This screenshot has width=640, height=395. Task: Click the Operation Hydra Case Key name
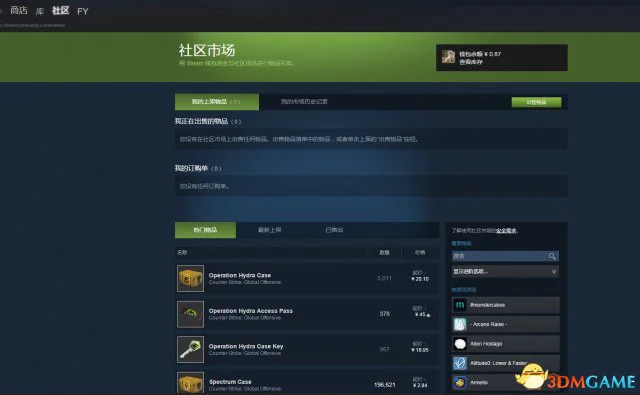246,346
